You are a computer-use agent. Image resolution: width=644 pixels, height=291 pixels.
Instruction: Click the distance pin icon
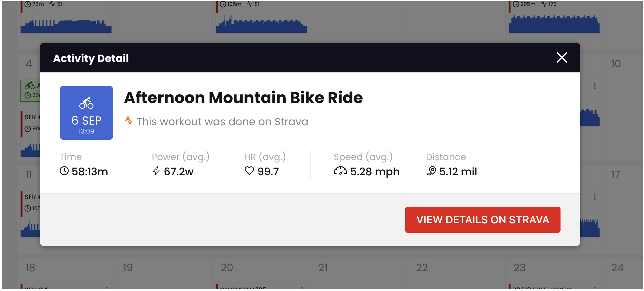[x=431, y=171]
